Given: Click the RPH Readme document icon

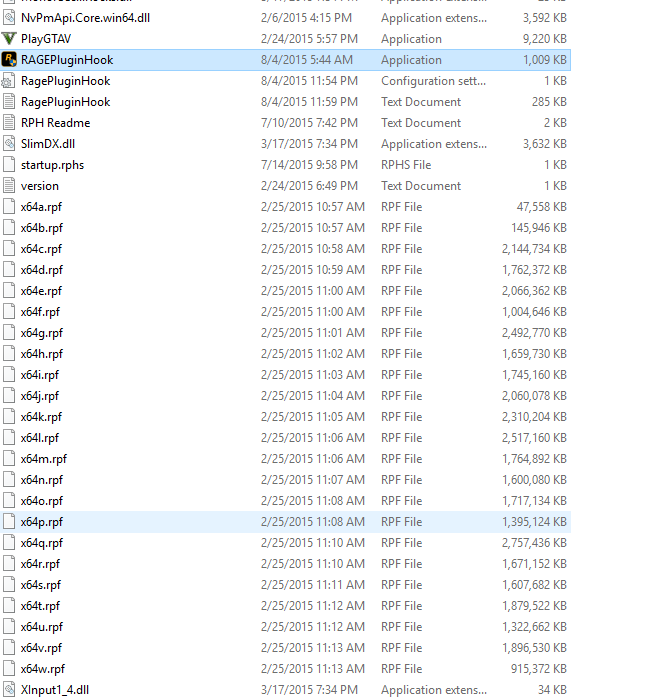Looking at the screenshot, I should [x=9, y=123].
